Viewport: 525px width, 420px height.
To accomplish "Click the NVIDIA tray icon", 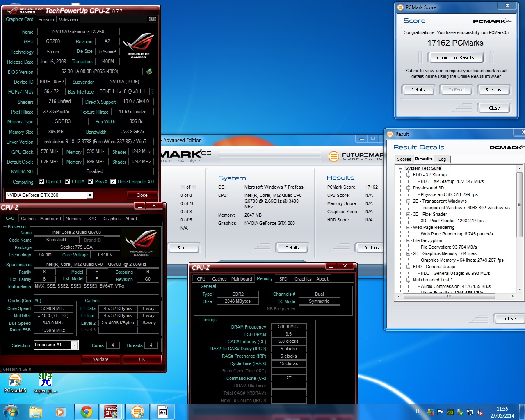I will pos(450,412).
